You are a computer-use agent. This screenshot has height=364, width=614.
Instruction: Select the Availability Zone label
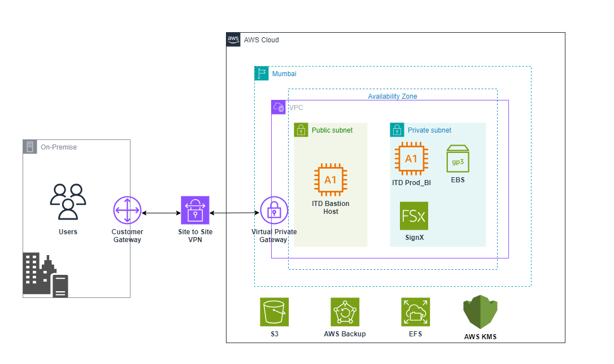[x=393, y=96]
